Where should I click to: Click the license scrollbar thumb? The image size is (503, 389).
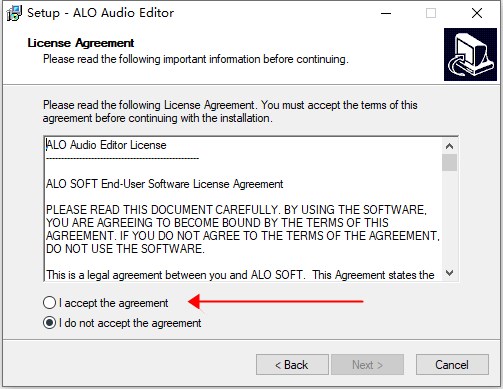(x=449, y=162)
